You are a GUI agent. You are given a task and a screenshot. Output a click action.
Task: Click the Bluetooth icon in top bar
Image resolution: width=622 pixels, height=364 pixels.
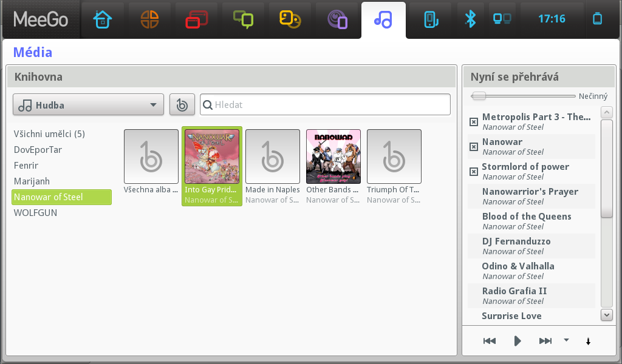click(x=471, y=19)
